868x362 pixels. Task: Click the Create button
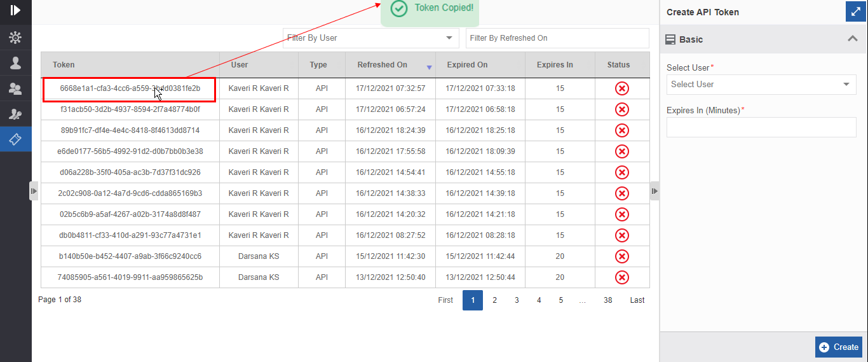coord(839,347)
